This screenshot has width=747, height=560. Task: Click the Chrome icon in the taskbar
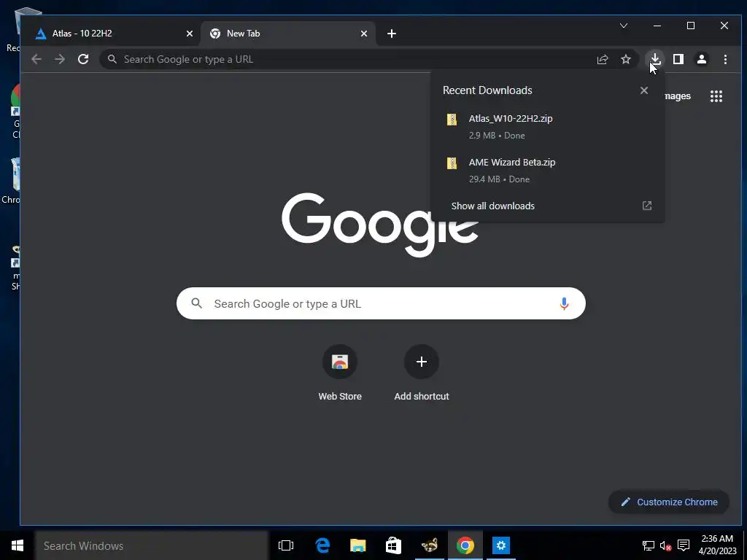(465, 545)
